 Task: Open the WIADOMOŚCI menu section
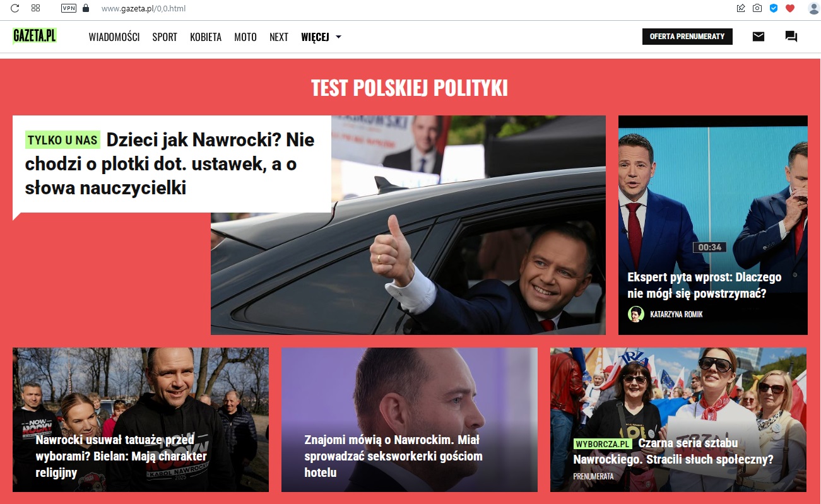114,37
